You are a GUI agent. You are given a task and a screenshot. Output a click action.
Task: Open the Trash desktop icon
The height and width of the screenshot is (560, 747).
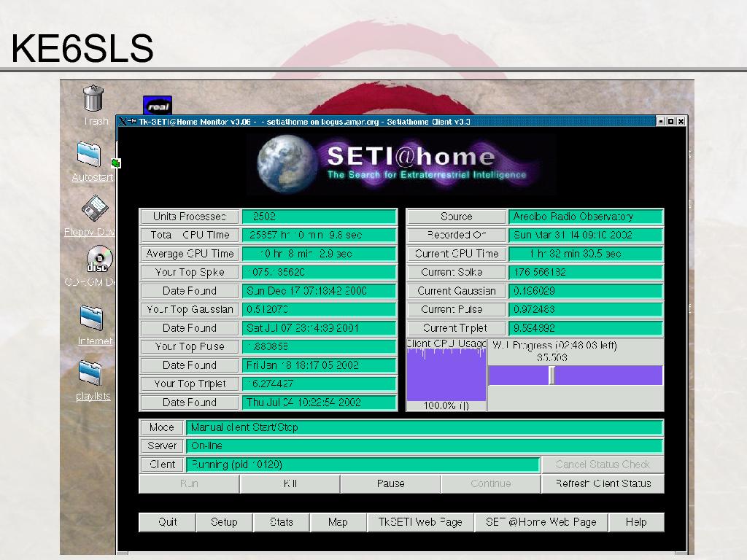(x=93, y=98)
